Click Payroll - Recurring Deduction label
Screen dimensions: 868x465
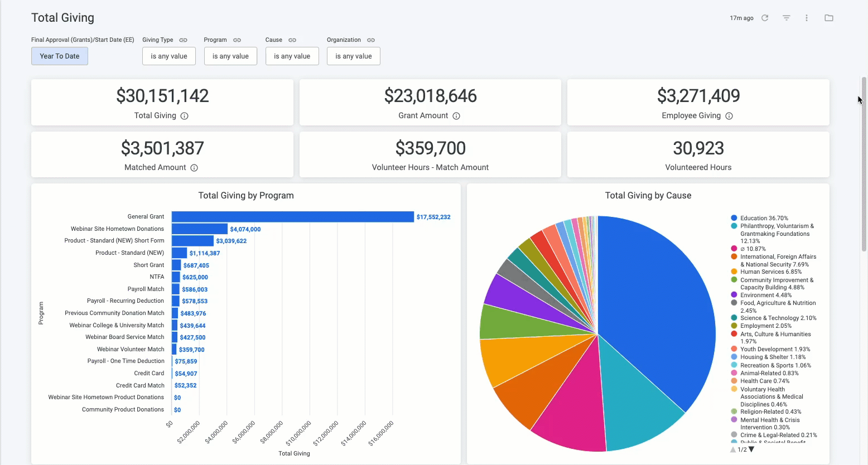point(126,301)
